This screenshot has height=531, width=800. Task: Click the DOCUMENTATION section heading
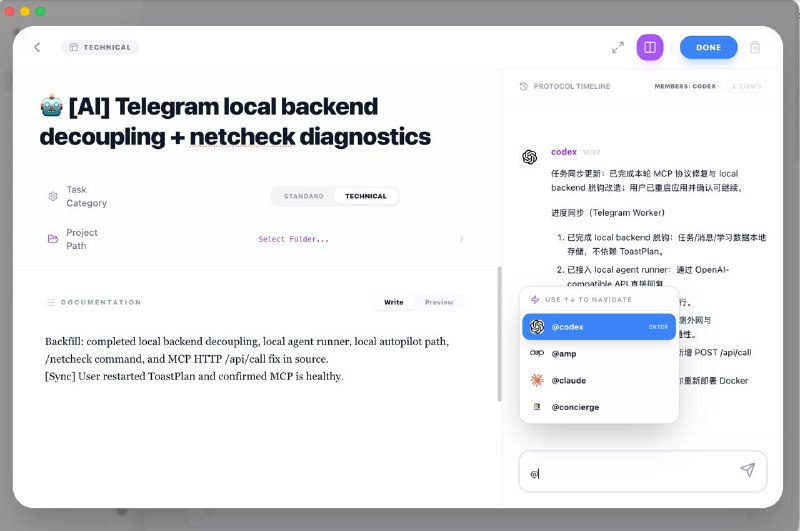(x=101, y=302)
